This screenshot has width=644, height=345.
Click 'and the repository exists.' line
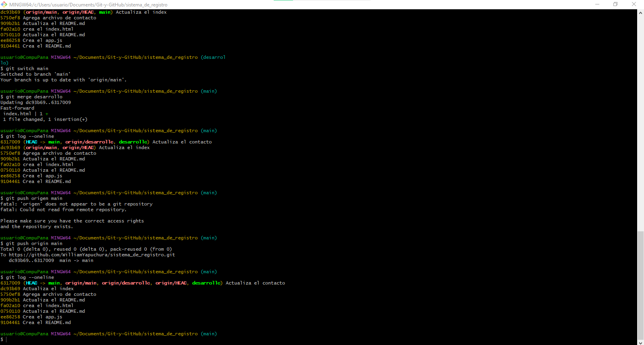(x=37, y=227)
